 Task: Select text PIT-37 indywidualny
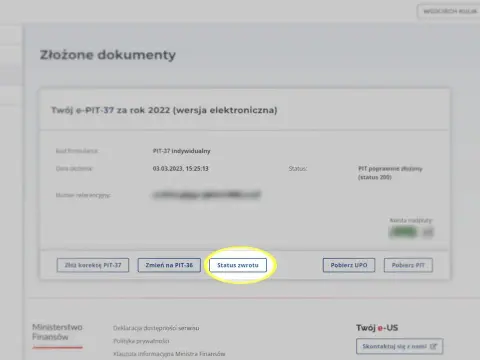[182, 151]
